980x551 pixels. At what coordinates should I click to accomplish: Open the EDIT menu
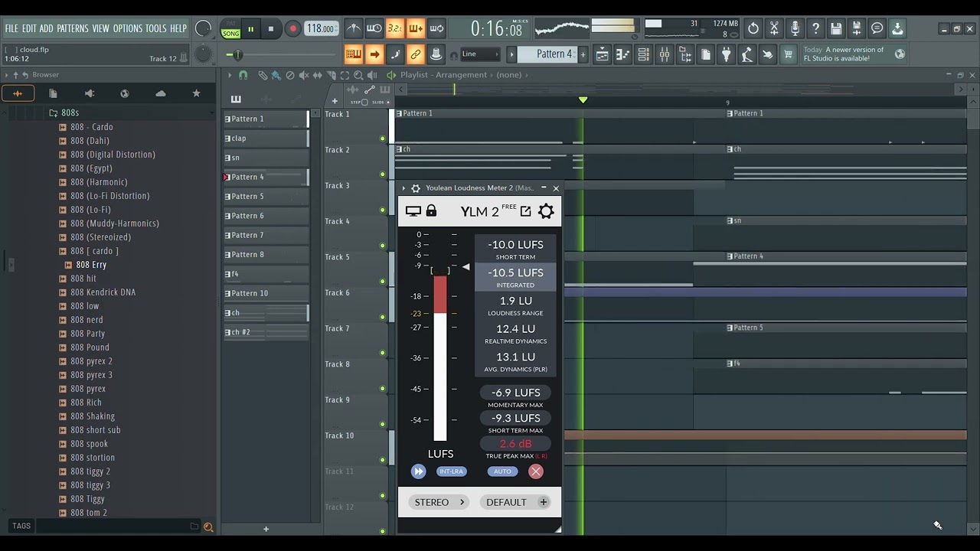tap(29, 28)
